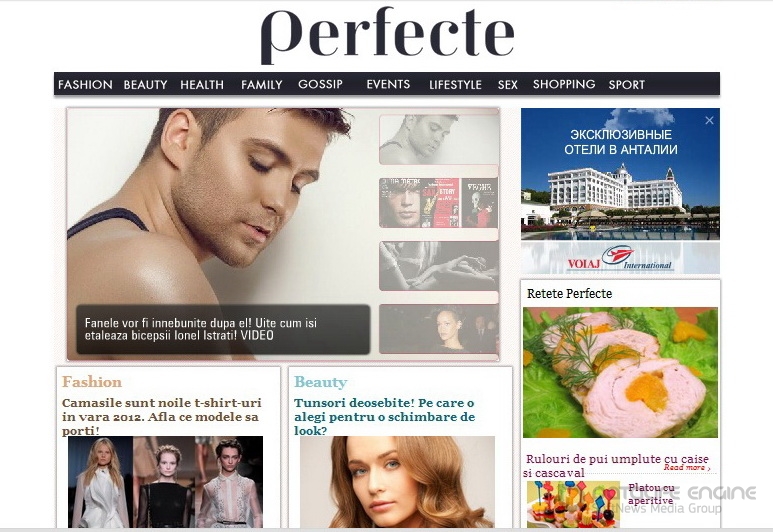Close the Antalya hotels advertisement
Screen dimensions: 773x532
click(709, 120)
